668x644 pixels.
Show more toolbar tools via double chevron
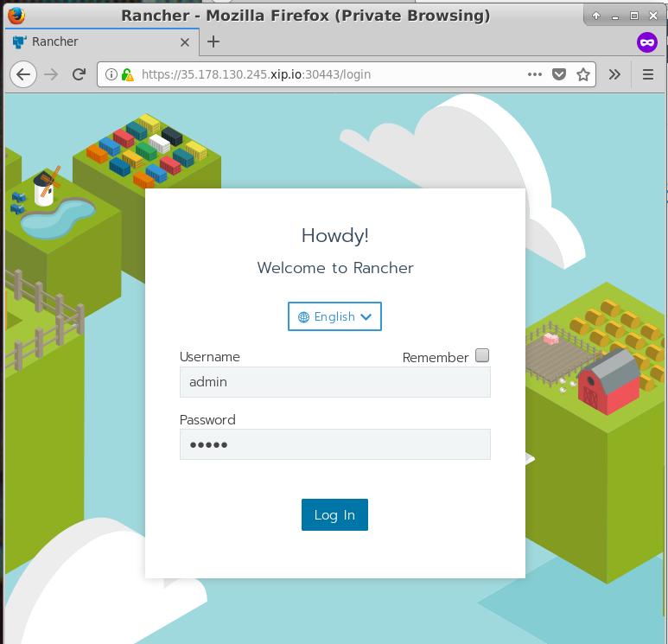(x=614, y=74)
